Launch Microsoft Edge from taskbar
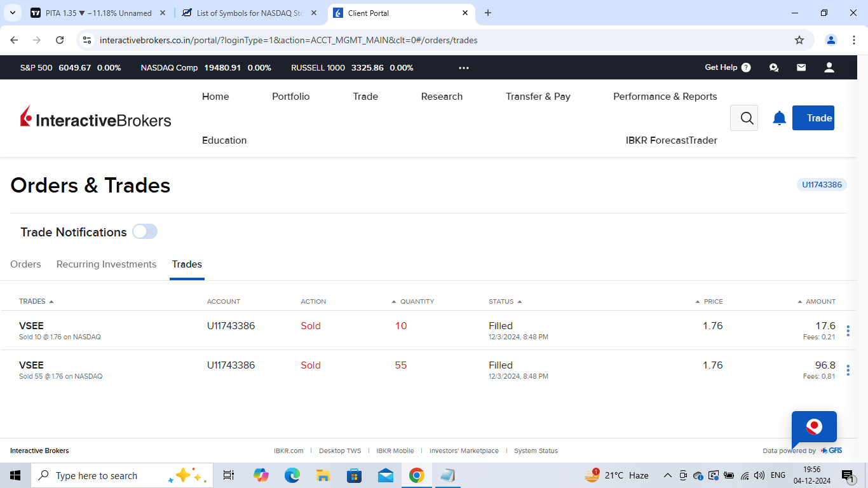Screen dimensions: 868x488 click(292, 475)
